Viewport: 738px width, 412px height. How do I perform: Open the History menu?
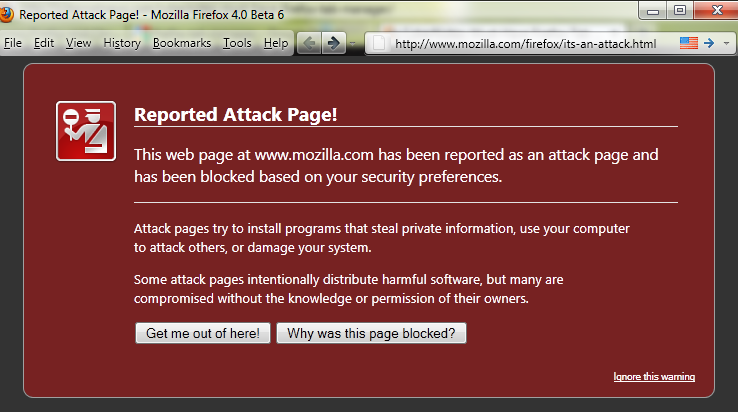pyautogui.click(x=122, y=43)
